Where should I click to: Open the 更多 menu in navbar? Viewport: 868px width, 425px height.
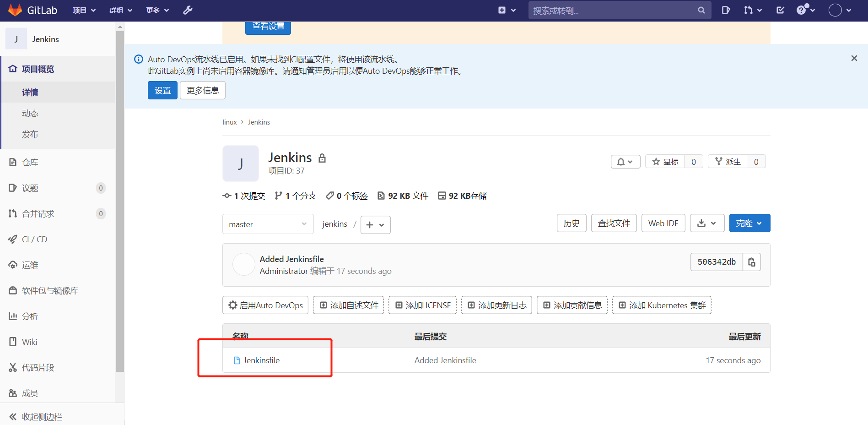(157, 10)
